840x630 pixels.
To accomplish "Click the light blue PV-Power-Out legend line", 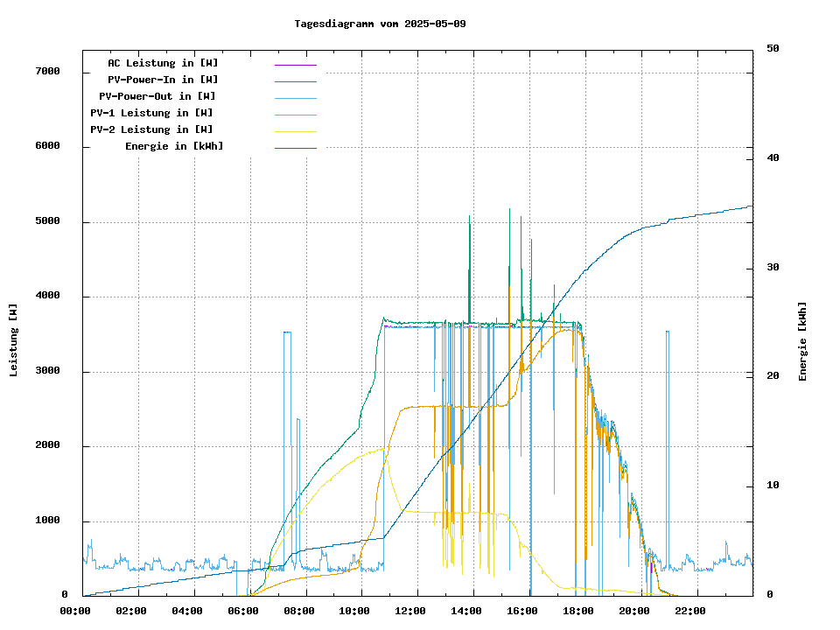I will pyautogui.click(x=295, y=98).
